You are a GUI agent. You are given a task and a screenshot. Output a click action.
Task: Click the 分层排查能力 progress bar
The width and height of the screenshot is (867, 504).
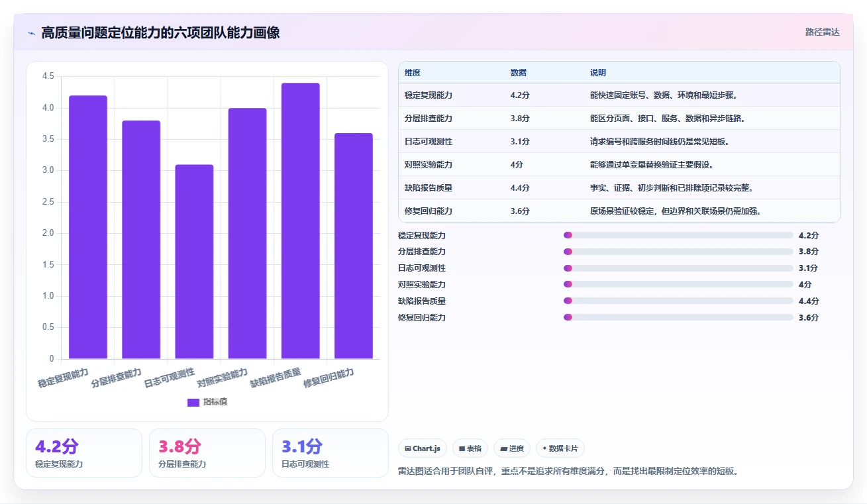click(678, 252)
